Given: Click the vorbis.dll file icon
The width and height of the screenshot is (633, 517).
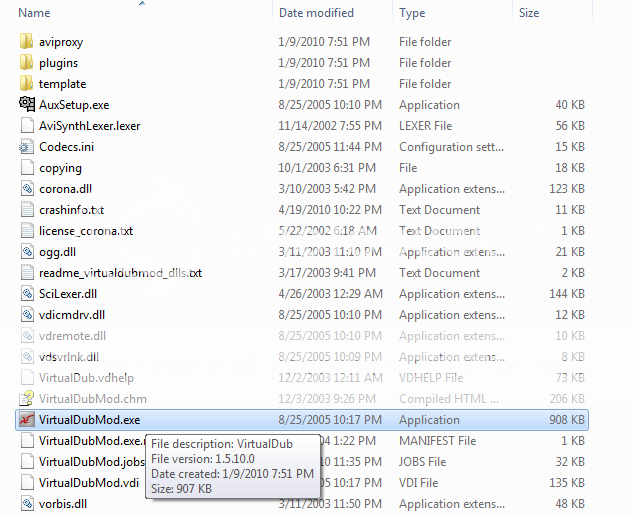Looking at the screenshot, I should point(27,504).
